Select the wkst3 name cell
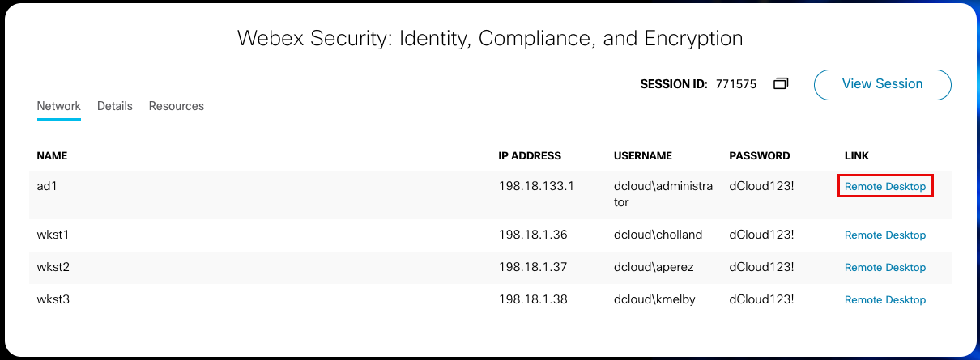 (53, 299)
